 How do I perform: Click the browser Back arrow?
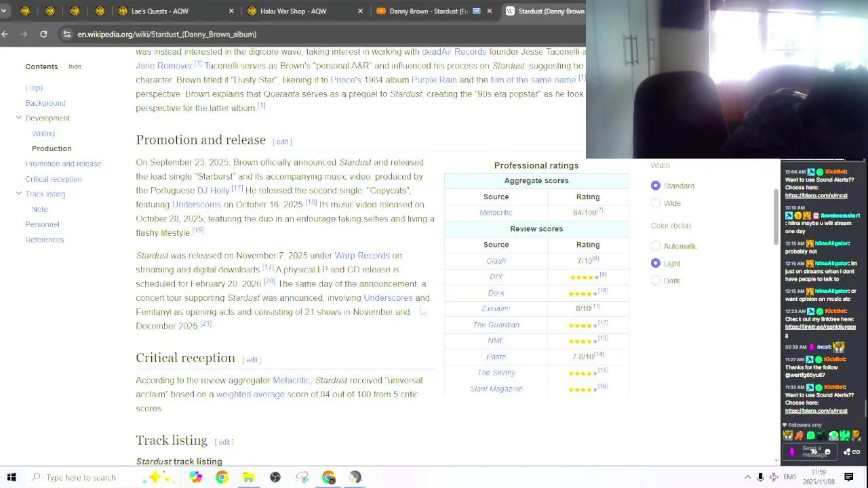click(5, 34)
